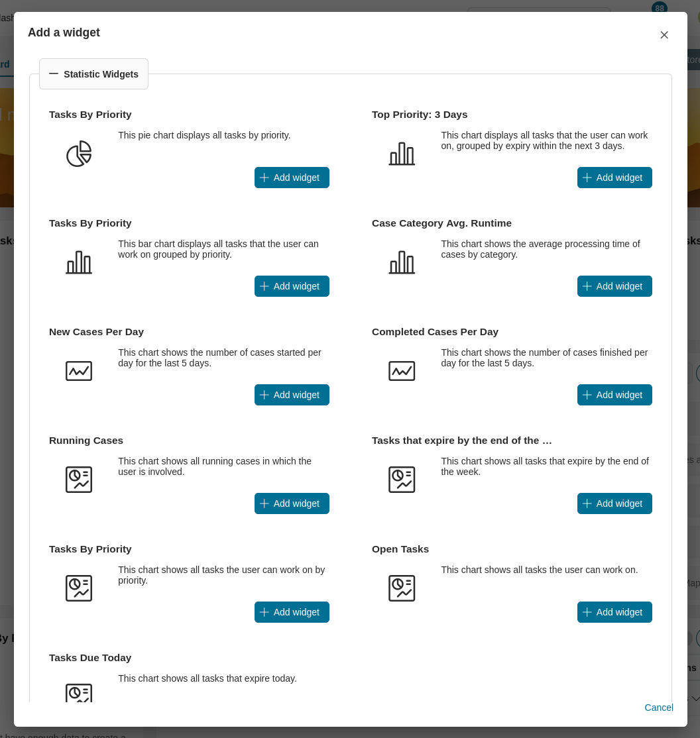The image size is (700, 738).
Task: Click the line chart icon for Completed Cases Per Day
Action: [x=402, y=371]
